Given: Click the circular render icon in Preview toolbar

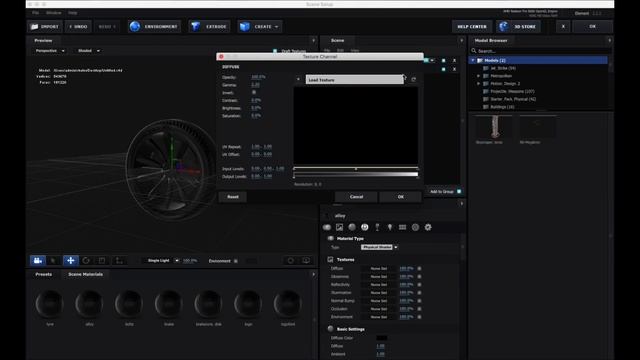Looking at the screenshot, I should [291, 260].
